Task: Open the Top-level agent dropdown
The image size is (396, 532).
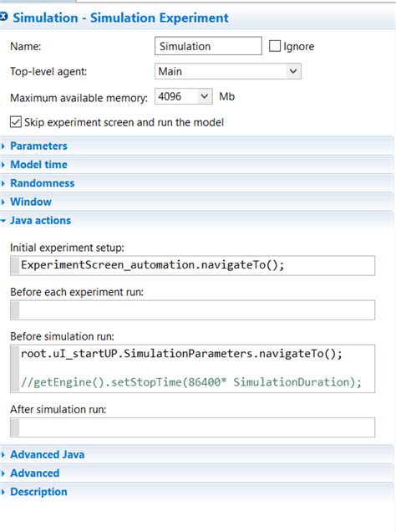Action: coord(227,71)
